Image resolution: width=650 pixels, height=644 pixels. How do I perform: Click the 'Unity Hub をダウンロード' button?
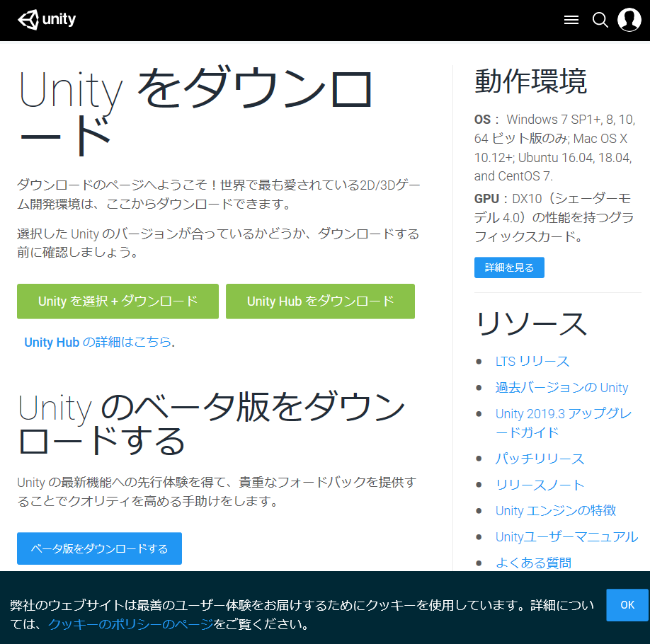click(320, 301)
